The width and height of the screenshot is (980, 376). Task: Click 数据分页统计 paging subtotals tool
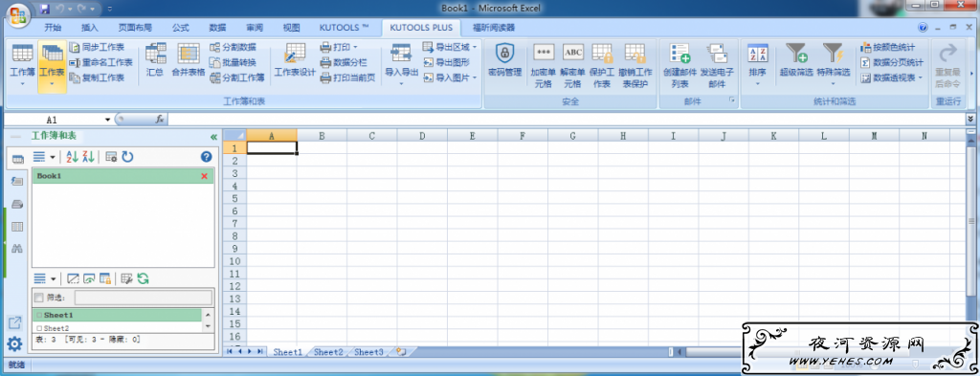pyautogui.click(x=891, y=62)
